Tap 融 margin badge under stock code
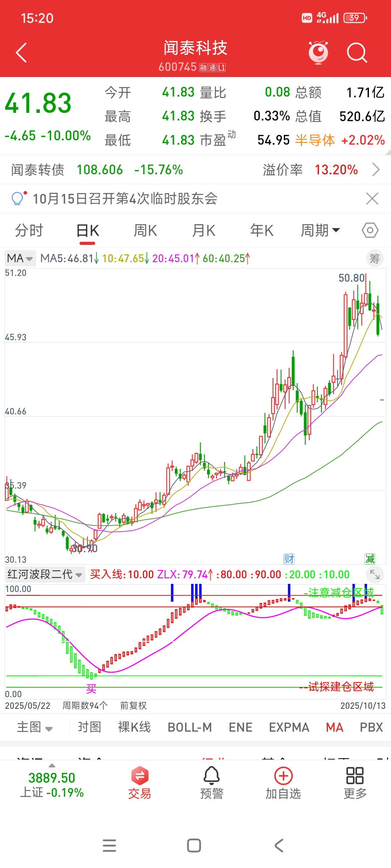 203,68
